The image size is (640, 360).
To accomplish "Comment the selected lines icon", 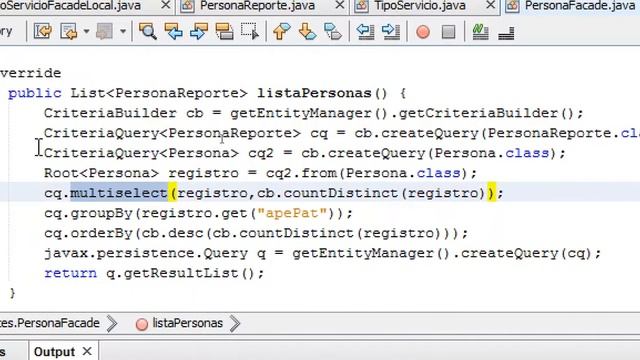I will coord(480,32).
